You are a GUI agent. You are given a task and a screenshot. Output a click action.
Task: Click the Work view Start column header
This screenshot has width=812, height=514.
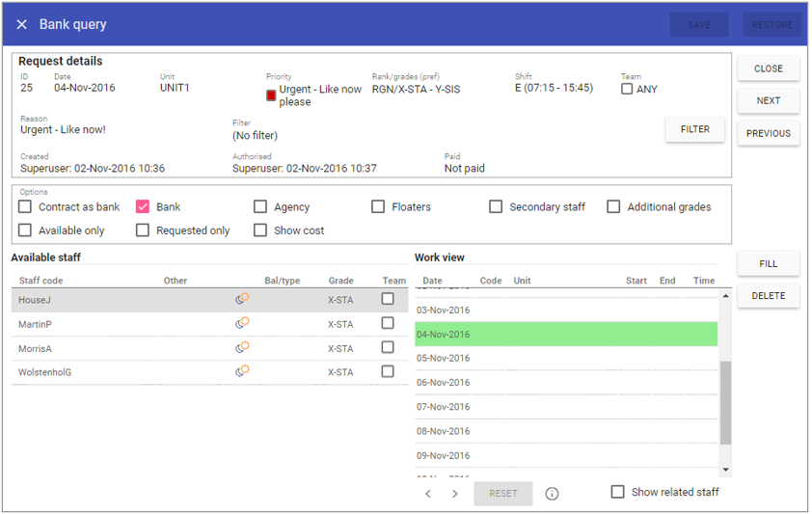click(636, 281)
